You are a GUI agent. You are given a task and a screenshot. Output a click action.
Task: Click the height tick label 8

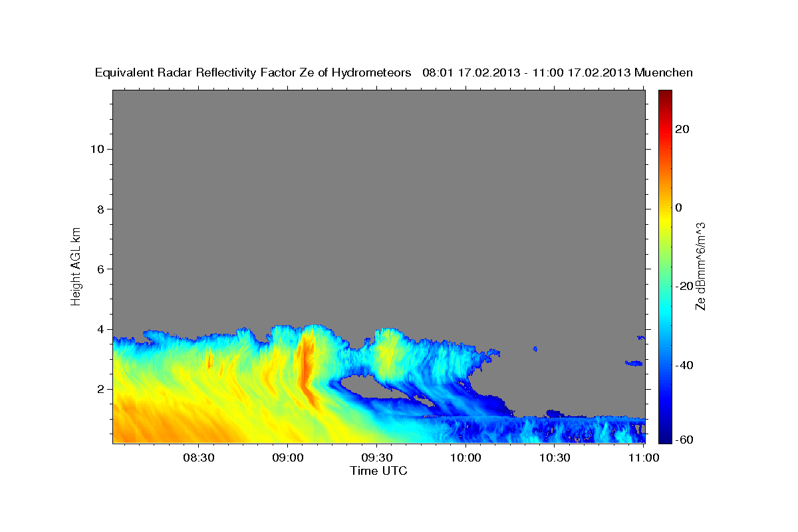point(100,209)
